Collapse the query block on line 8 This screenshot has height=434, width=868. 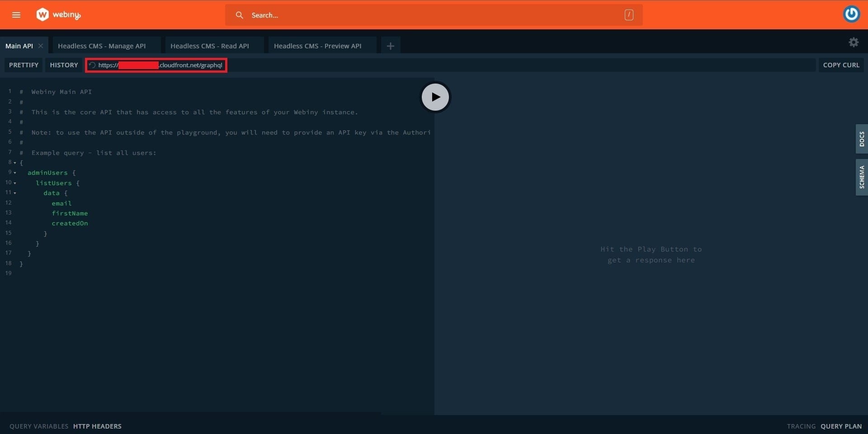[x=15, y=162]
